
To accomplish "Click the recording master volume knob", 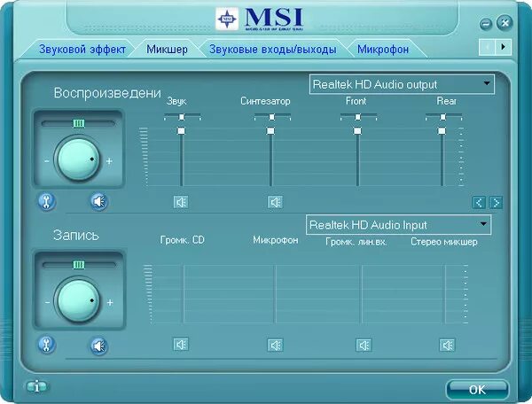I will [78, 301].
